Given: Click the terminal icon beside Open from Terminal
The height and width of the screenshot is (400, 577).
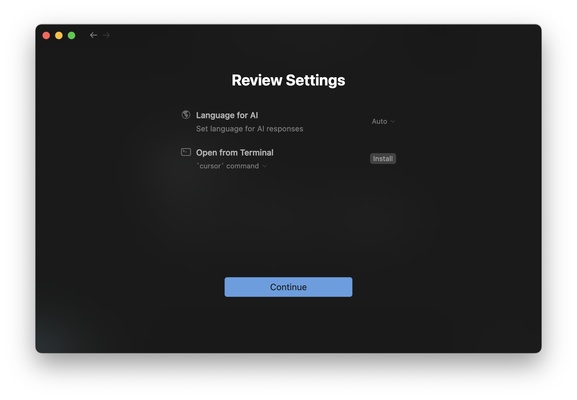Looking at the screenshot, I should (186, 152).
